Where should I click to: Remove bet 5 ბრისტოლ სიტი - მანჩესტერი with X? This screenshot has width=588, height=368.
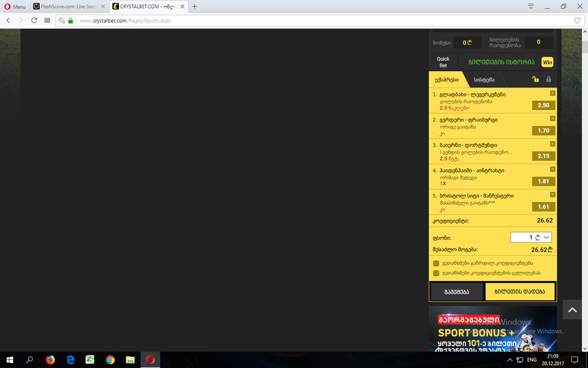click(552, 194)
